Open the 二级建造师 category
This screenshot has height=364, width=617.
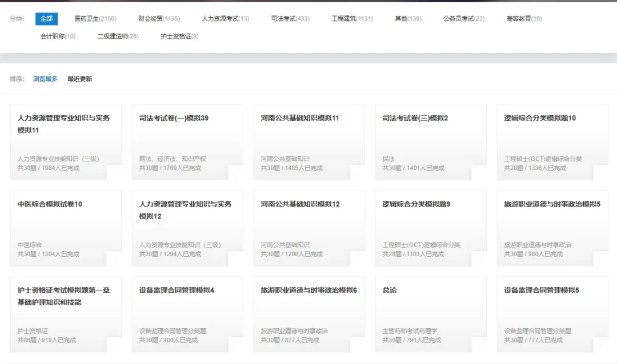pyautogui.click(x=118, y=37)
